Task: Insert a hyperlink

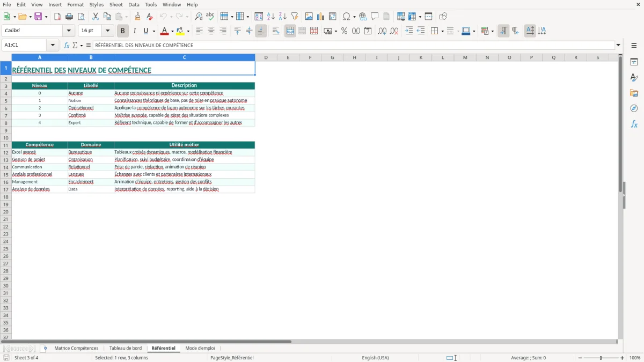Action: pos(363,17)
